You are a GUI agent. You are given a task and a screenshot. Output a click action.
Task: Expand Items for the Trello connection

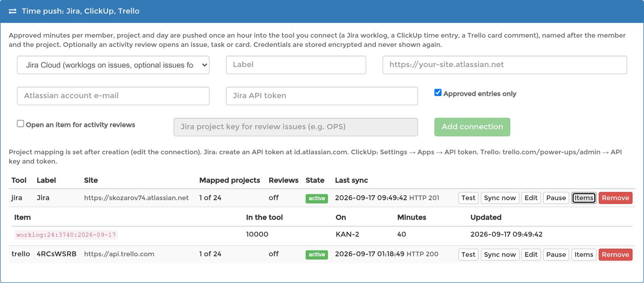click(x=584, y=255)
